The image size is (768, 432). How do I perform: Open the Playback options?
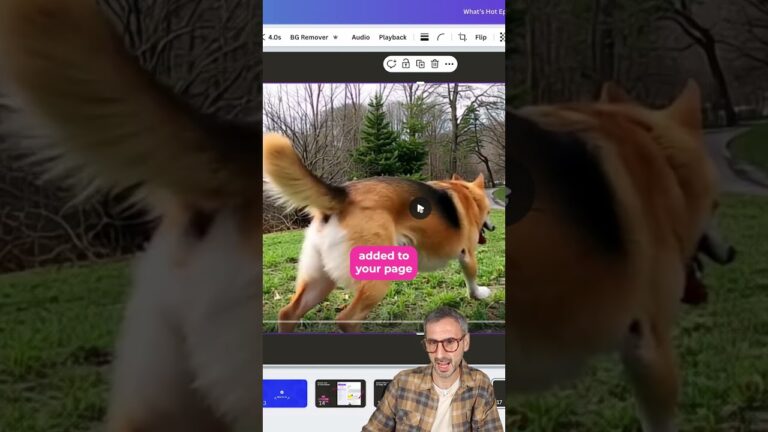[x=392, y=37]
